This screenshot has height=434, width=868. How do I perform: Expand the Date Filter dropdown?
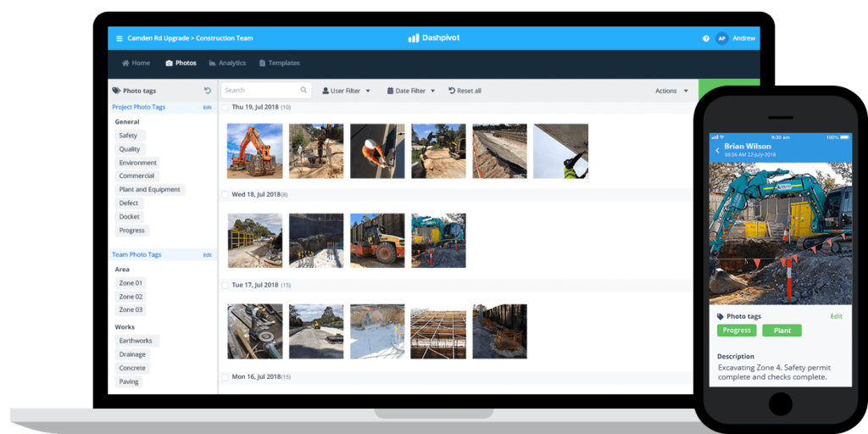(411, 91)
